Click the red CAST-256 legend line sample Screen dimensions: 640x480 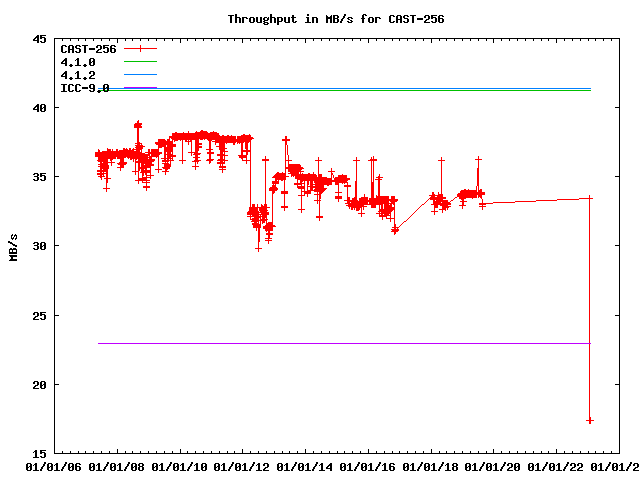141,49
